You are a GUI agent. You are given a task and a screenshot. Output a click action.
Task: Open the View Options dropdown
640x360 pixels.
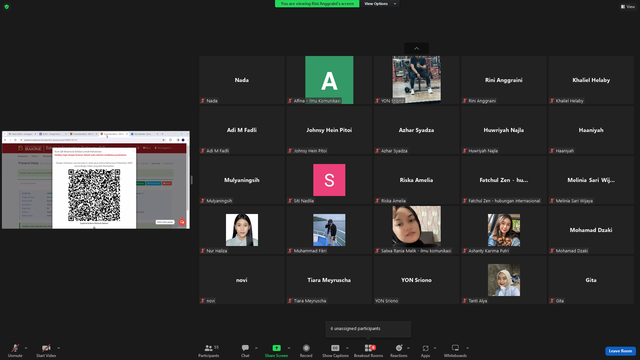click(x=380, y=4)
